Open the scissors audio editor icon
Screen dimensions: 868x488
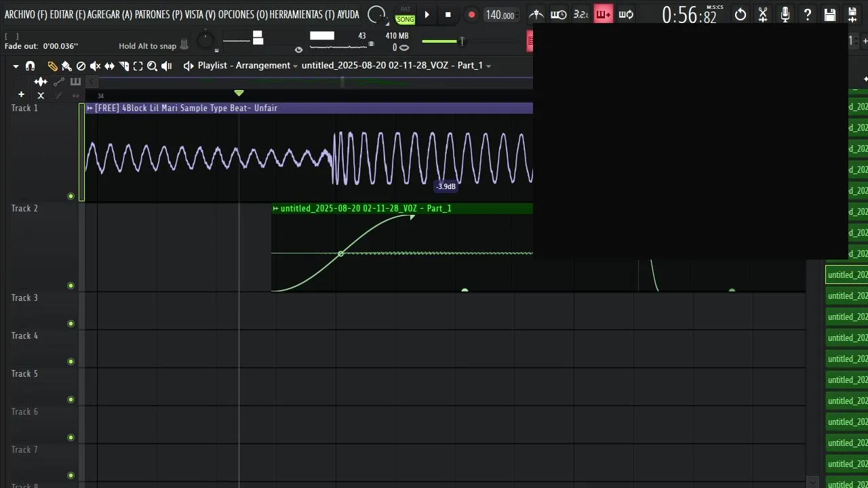point(763,14)
